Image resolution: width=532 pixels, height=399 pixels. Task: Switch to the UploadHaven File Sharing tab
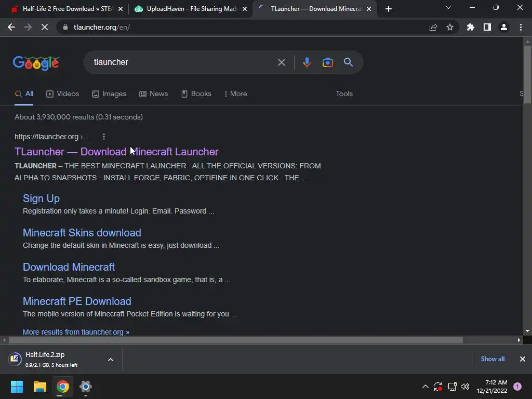pyautogui.click(x=191, y=9)
